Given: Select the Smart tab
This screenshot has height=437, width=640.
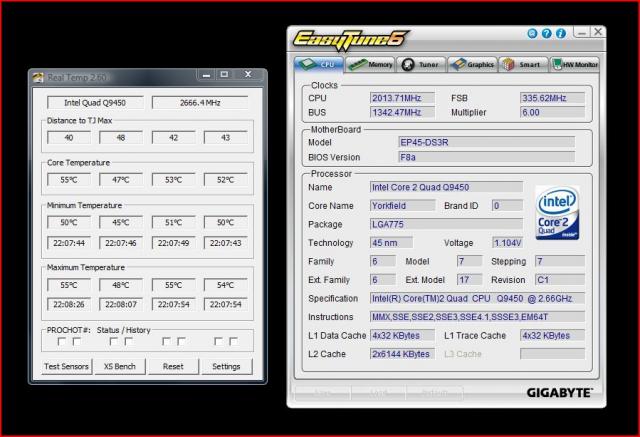Looking at the screenshot, I should pos(524,64).
